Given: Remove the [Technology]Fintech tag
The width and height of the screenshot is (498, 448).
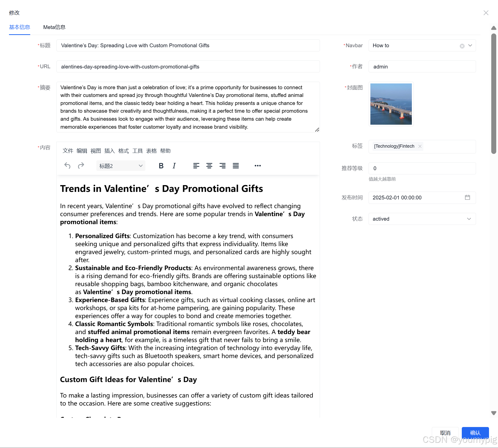Looking at the screenshot, I should click(x=420, y=146).
